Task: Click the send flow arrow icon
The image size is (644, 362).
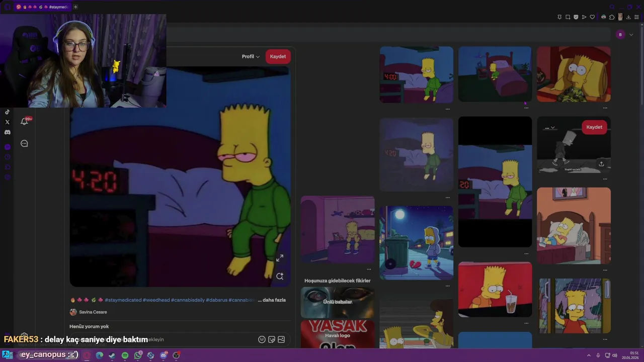Action: 584,17
